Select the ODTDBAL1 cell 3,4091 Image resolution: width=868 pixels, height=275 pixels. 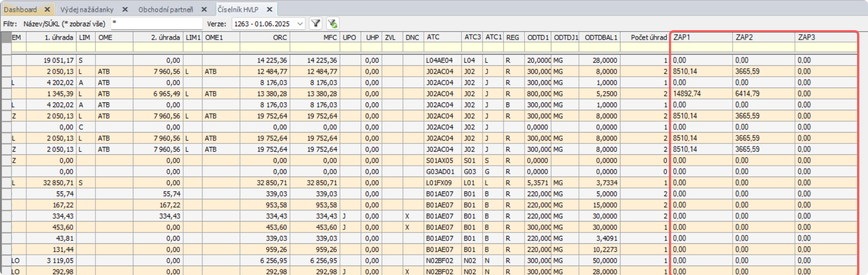[600, 238]
